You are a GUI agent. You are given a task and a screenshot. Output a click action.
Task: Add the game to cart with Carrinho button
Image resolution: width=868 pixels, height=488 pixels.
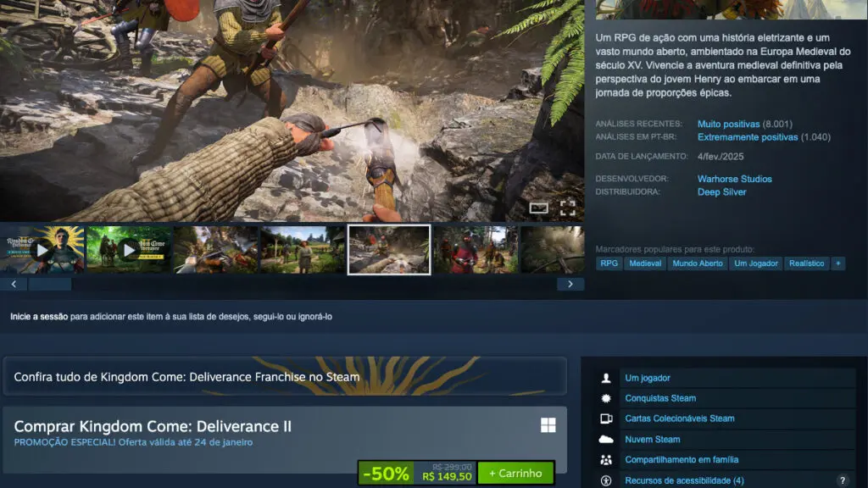click(x=516, y=474)
